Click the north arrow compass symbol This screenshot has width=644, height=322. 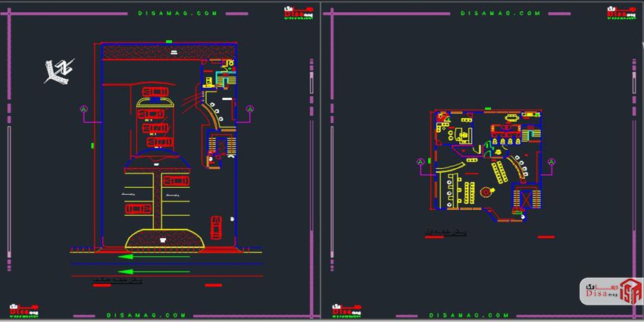(57, 71)
